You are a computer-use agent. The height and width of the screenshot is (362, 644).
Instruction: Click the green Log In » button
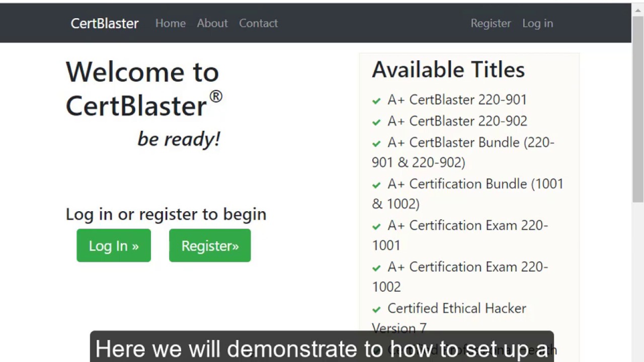[114, 245]
